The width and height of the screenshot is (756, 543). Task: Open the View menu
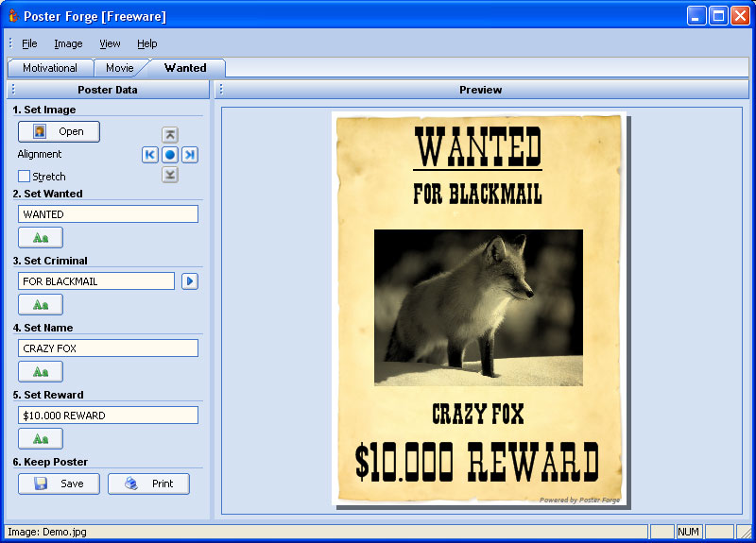[x=110, y=43]
